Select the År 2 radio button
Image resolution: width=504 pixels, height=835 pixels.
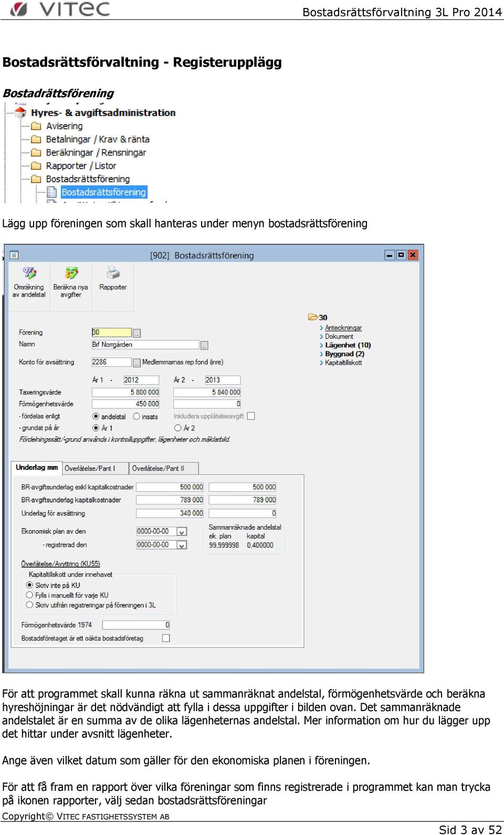click(177, 428)
